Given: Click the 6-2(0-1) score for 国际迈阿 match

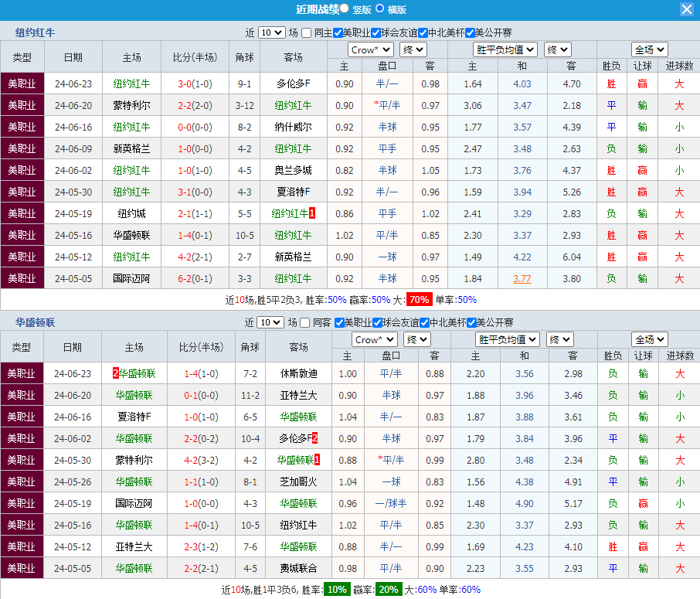Looking at the screenshot, I should [195, 278].
